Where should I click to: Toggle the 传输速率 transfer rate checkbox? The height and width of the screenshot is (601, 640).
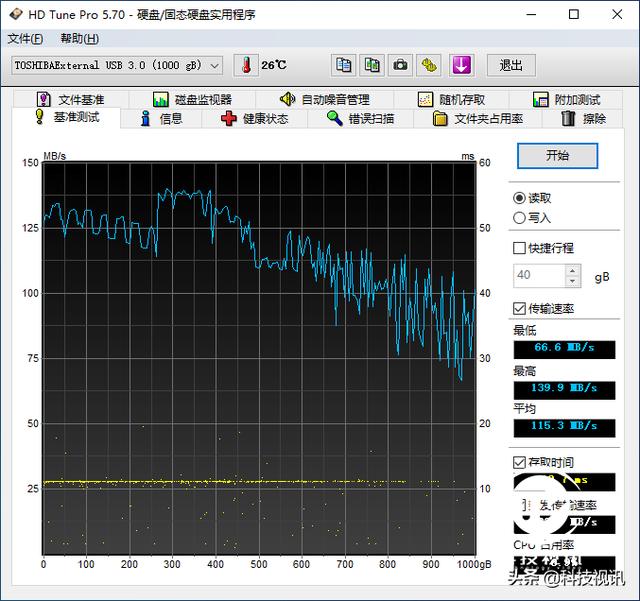tap(543, 308)
